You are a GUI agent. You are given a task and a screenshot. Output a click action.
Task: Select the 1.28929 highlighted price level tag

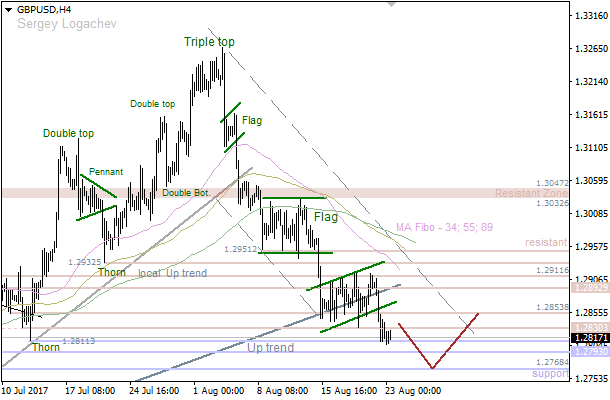pos(590,288)
